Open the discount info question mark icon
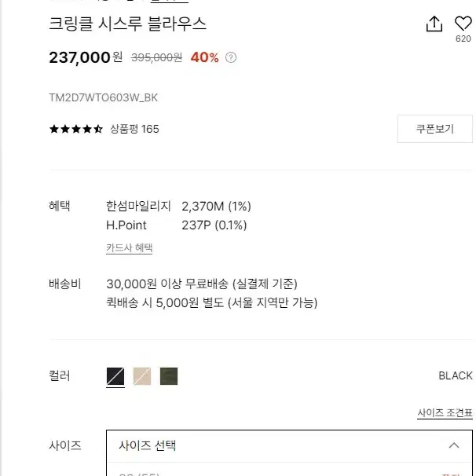 click(x=231, y=57)
